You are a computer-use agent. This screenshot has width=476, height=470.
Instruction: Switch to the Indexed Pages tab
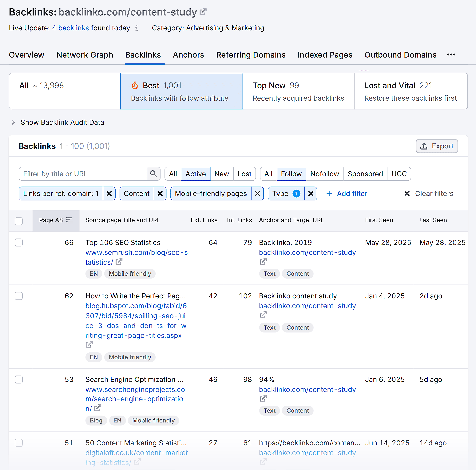pos(325,55)
